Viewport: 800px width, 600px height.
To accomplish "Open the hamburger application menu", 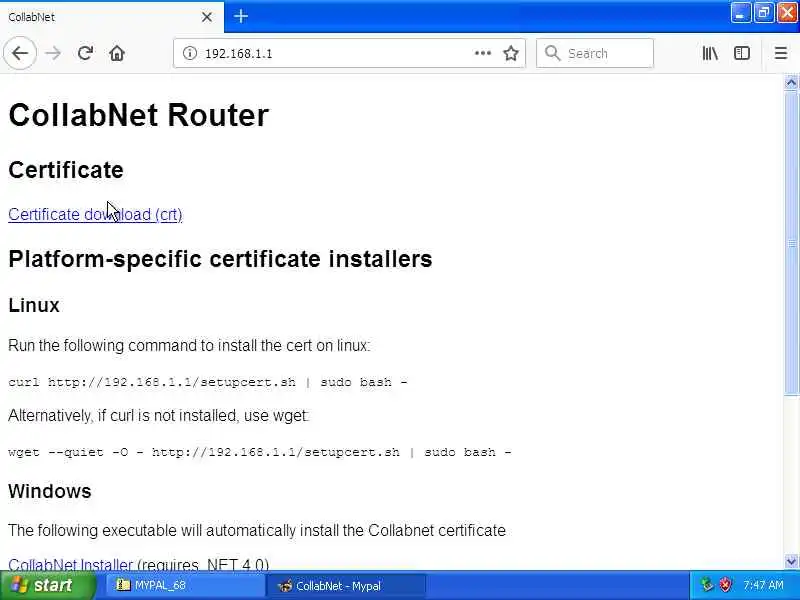I will tap(781, 53).
